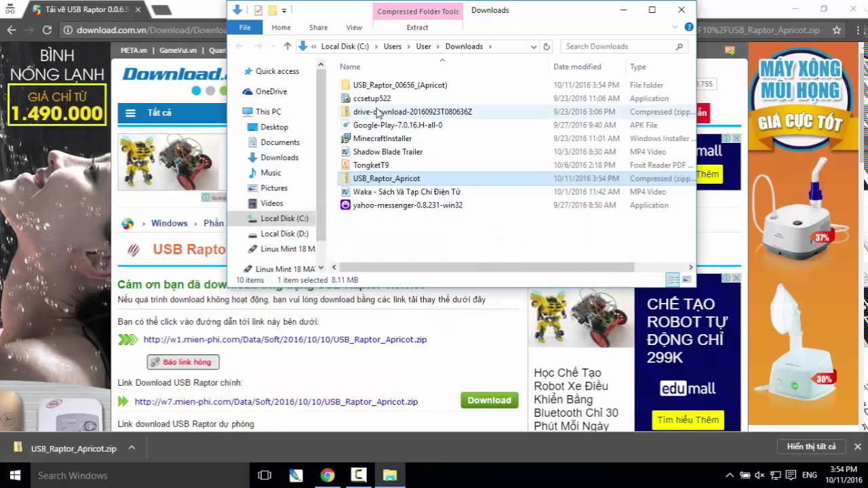This screenshot has height=488, width=868.
Task: Open Music in navigation pane
Action: 271,173
